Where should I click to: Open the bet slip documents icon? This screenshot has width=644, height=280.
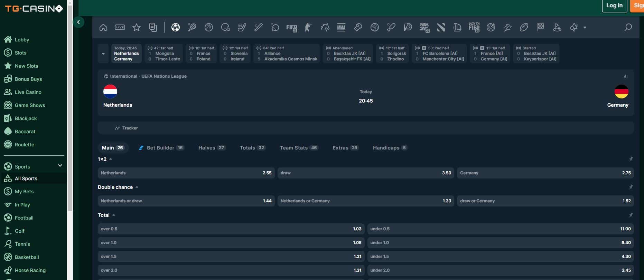[x=153, y=27]
